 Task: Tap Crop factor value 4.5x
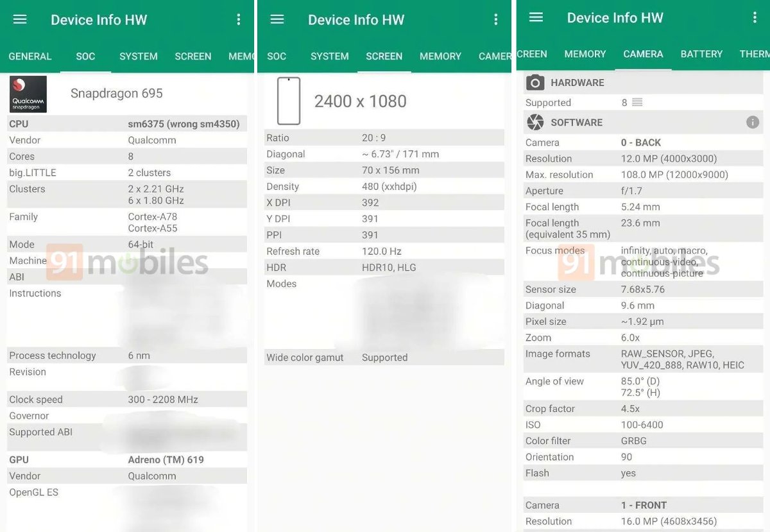[630, 409]
